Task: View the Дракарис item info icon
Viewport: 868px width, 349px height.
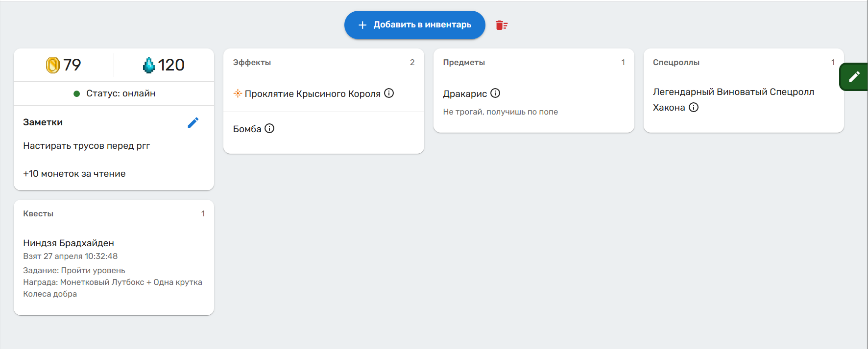Action: coord(495,93)
